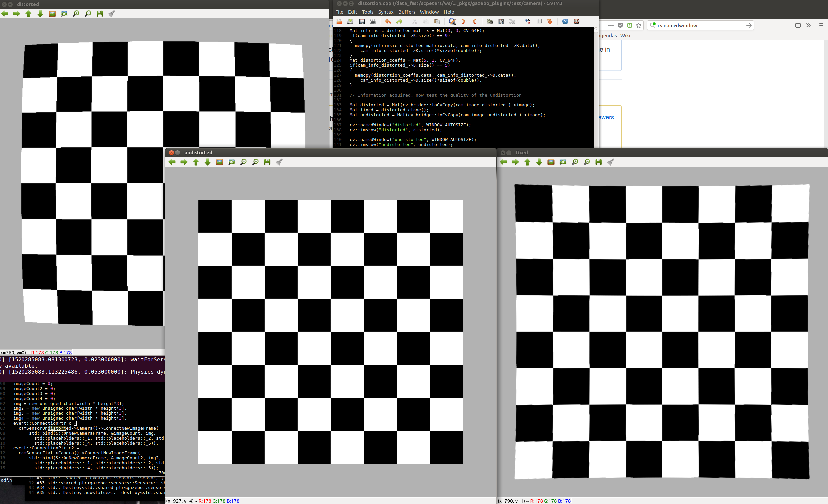This screenshot has height=504, width=828.
Task: Open the Syntax menu in GVim
Action: [x=386, y=12]
